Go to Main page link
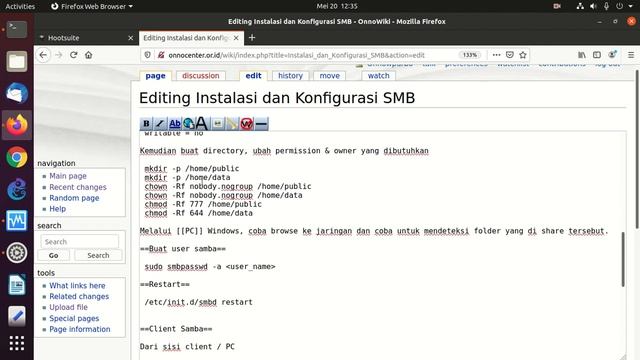 [68, 176]
